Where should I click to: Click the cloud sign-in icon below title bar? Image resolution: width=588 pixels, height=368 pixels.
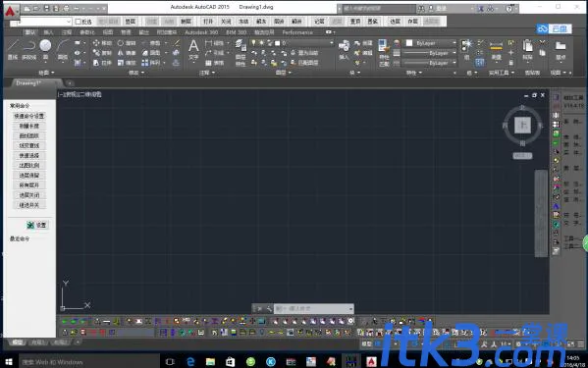[542, 28]
